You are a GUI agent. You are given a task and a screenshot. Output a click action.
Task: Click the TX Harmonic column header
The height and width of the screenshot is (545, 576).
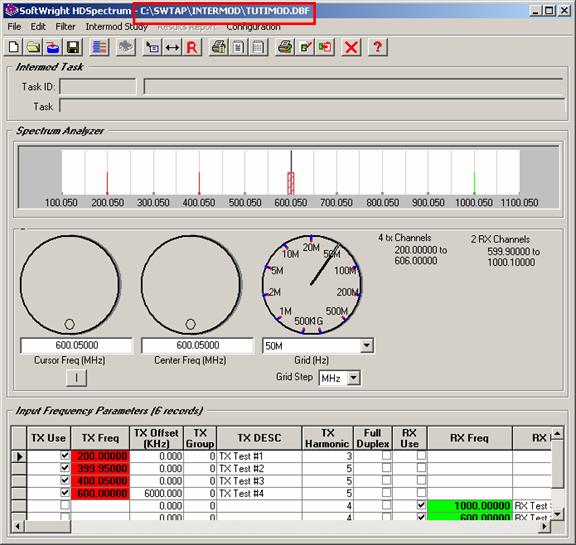[x=328, y=438]
